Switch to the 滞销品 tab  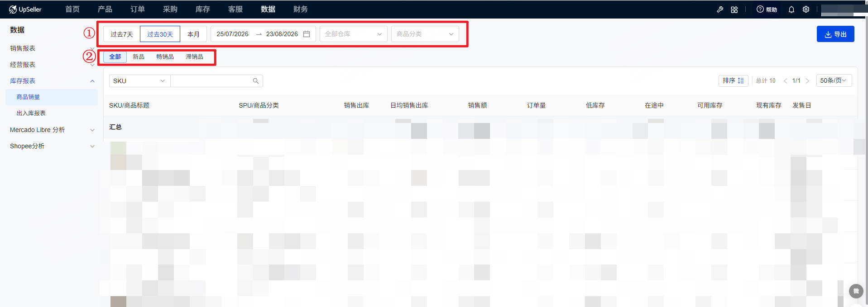click(194, 57)
